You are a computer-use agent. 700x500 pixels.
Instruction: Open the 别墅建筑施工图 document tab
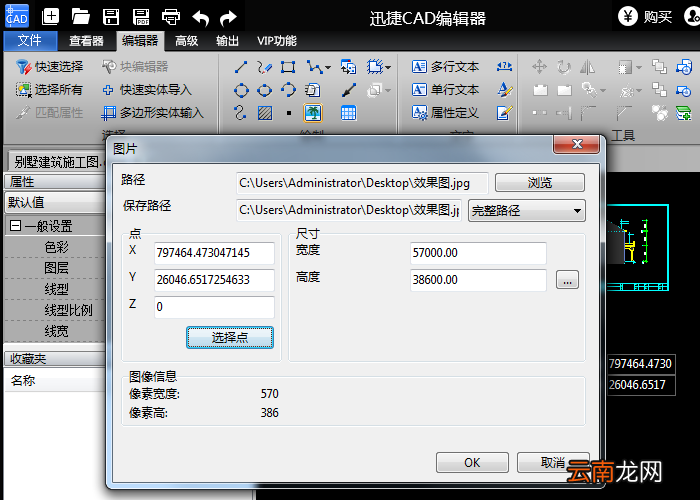click(57, 162)
